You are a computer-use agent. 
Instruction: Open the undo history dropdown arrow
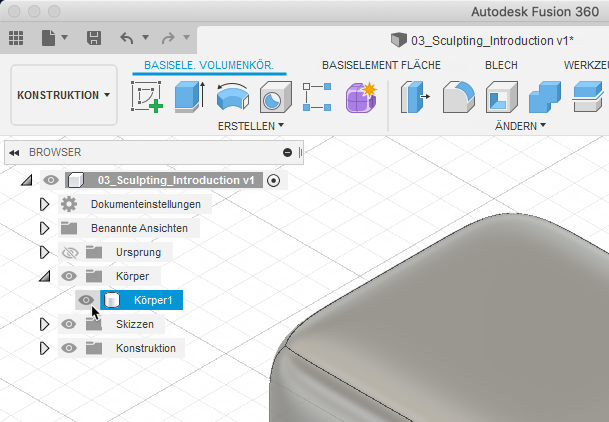145,38
